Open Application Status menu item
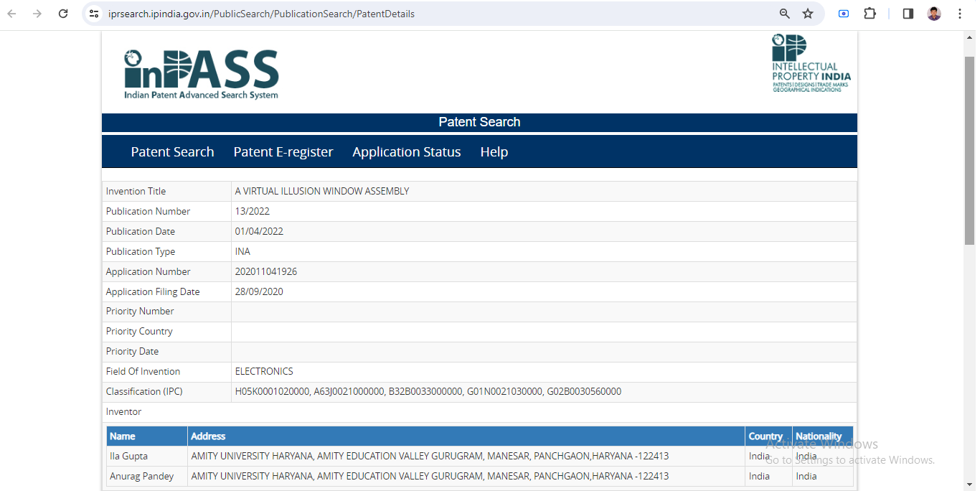Image resolution: width=980 pixels, height=491 pixels. pos(407,152)
